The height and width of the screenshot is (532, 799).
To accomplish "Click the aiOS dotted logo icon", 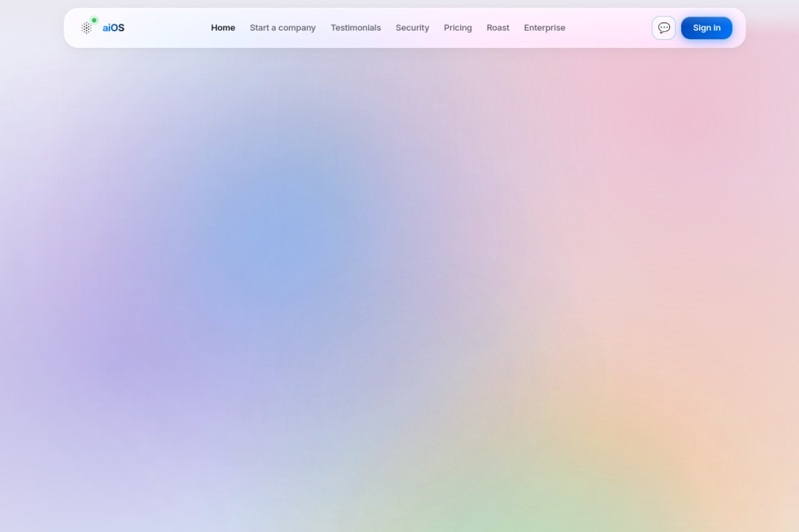I will tap(87, 27).
